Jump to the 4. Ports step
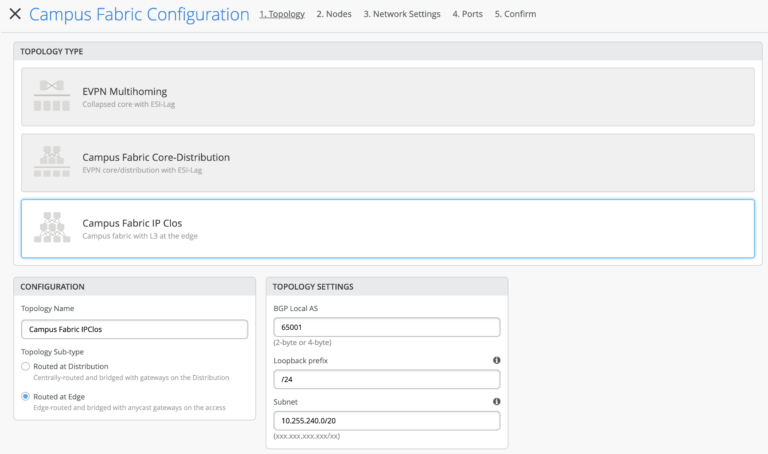Viewport: 768px width, 454px height. click(467, 15)
